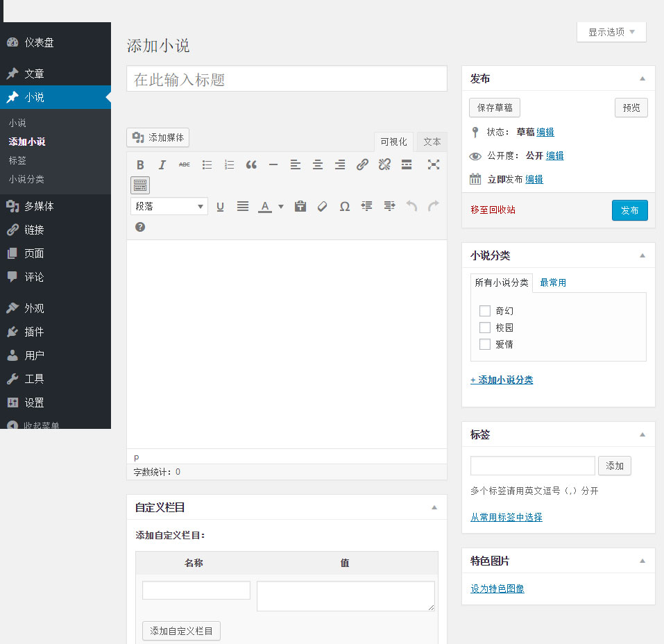Select the italic formatting icon
This screenshot has width=664, height=644.
(162, 164)
